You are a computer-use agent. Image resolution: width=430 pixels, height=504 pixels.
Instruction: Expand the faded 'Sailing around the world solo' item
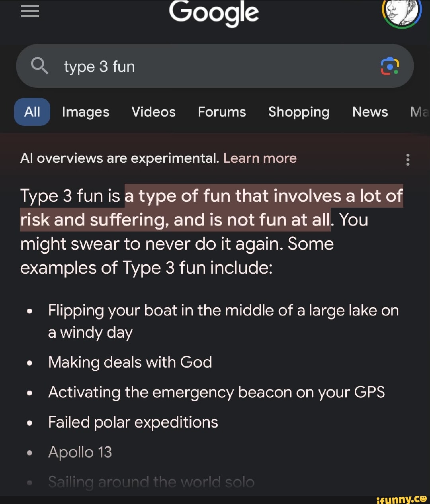click(151, 482)
